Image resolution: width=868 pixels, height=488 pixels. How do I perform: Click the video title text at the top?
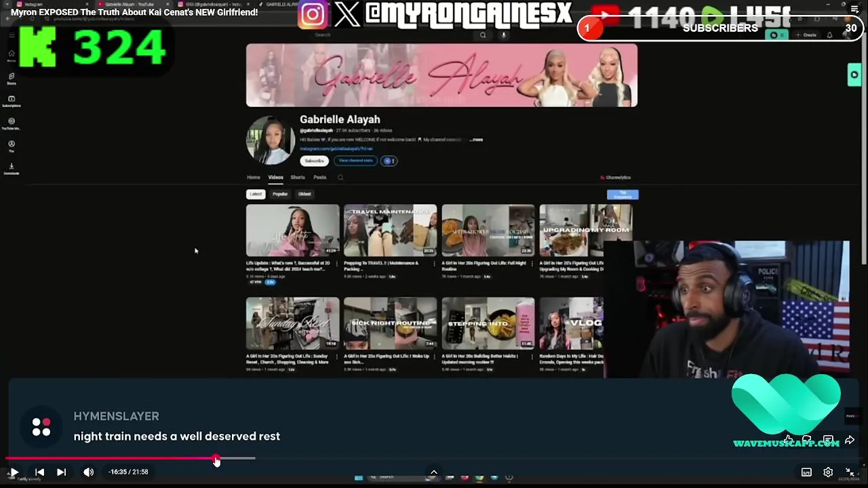[x=134, y=12]
